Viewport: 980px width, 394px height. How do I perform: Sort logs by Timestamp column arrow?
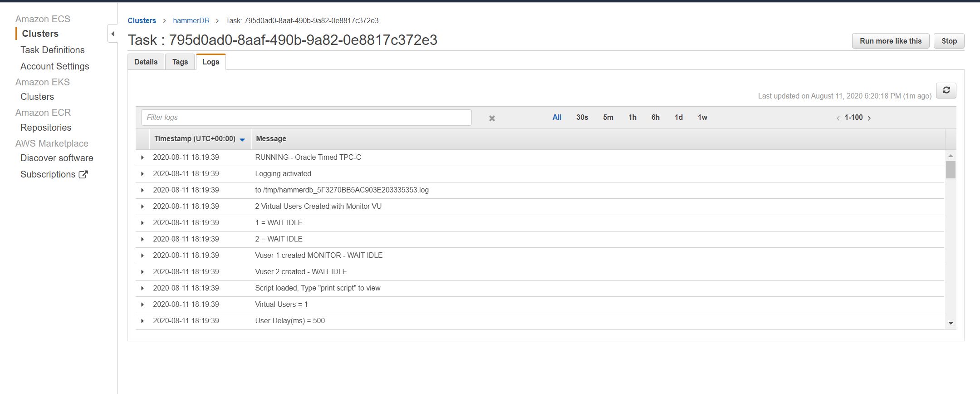[242, 140]
